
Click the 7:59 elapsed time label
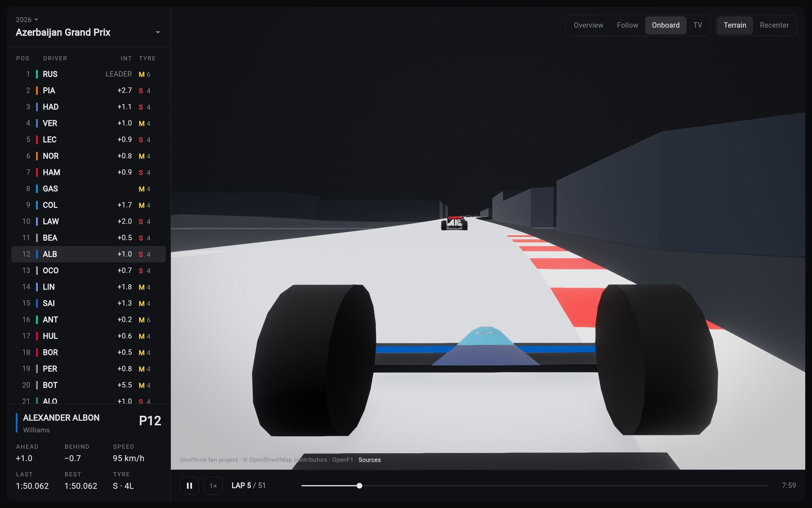pyautogui.click(x=789, y=486)
